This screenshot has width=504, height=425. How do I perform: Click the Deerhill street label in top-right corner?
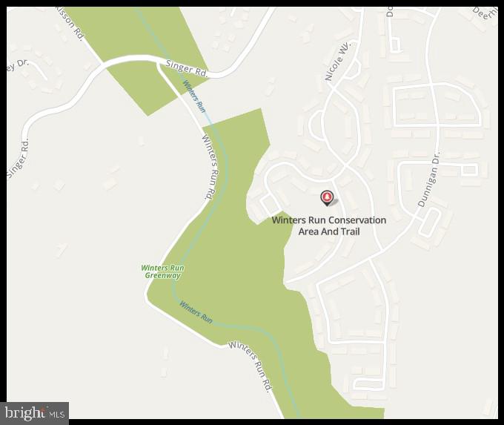click(485, 14)
